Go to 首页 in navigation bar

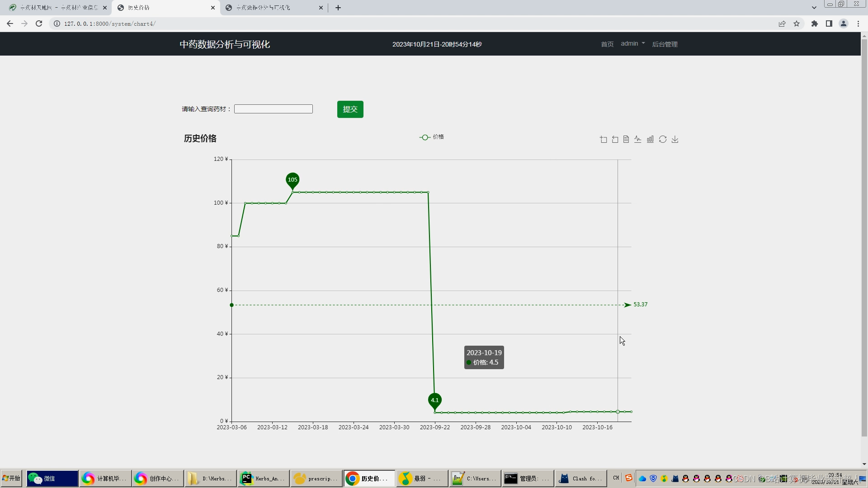click(x=607, y=44)
